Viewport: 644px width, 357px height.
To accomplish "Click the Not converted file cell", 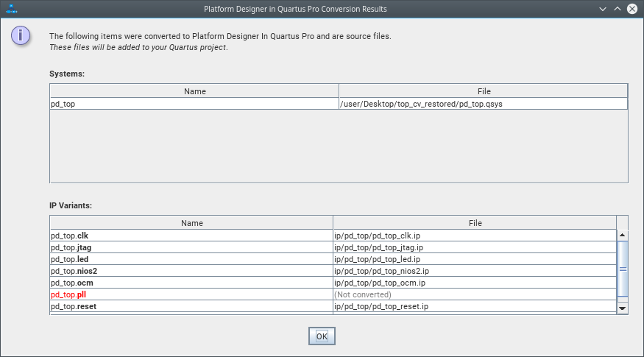I will click(x=475, y=294).
